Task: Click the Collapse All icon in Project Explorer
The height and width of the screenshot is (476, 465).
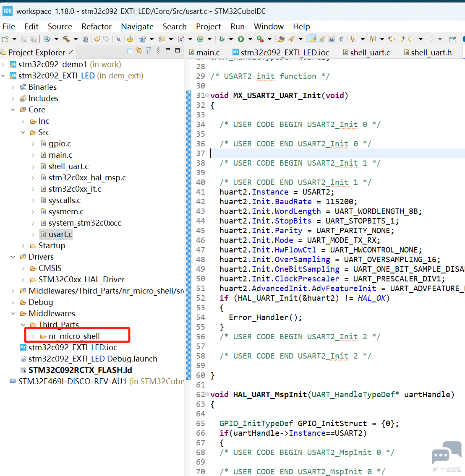Action: click(129, 51)
